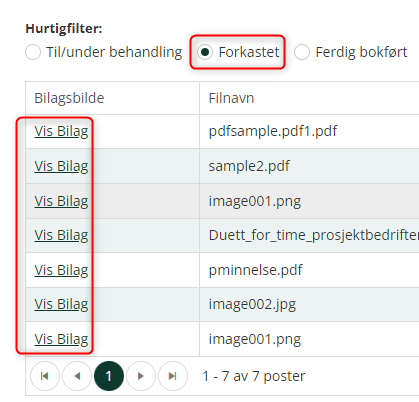Jump to last page of results

(x=173, y=376)
